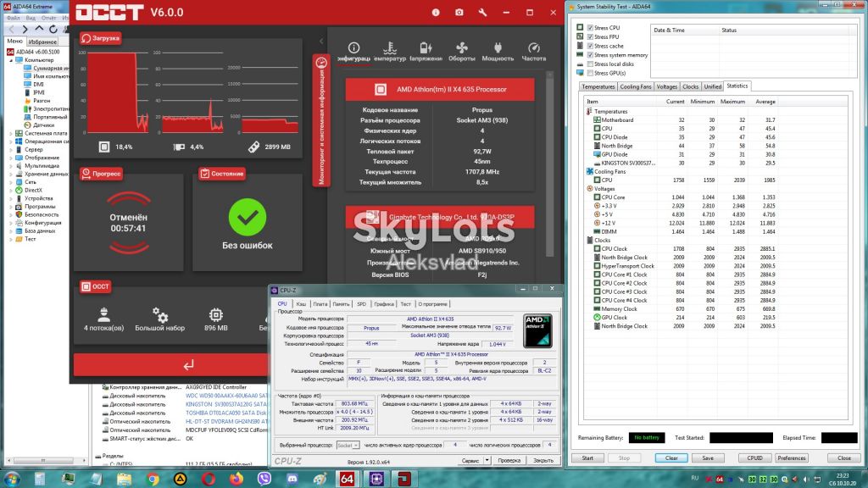
Task: Switch to Cooling Fans tab
Action: [x=636, y=86]
